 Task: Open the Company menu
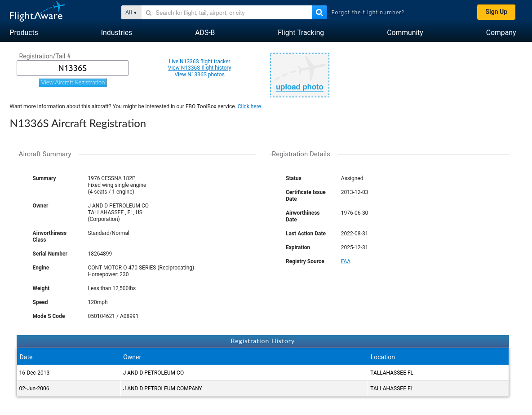point(501,32)
